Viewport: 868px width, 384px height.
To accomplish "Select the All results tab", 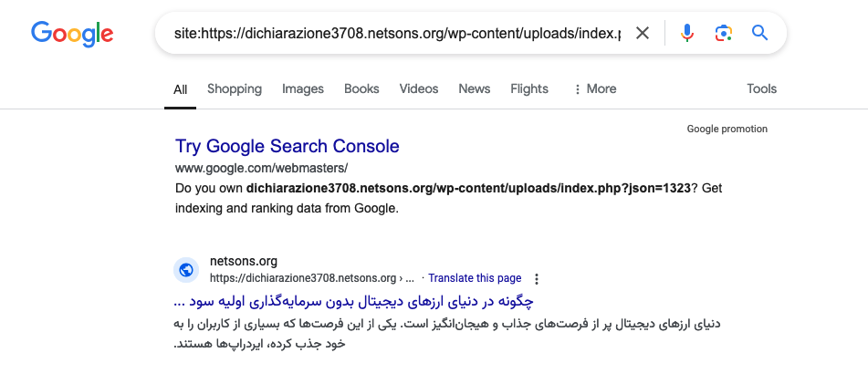I will (181, 89).
